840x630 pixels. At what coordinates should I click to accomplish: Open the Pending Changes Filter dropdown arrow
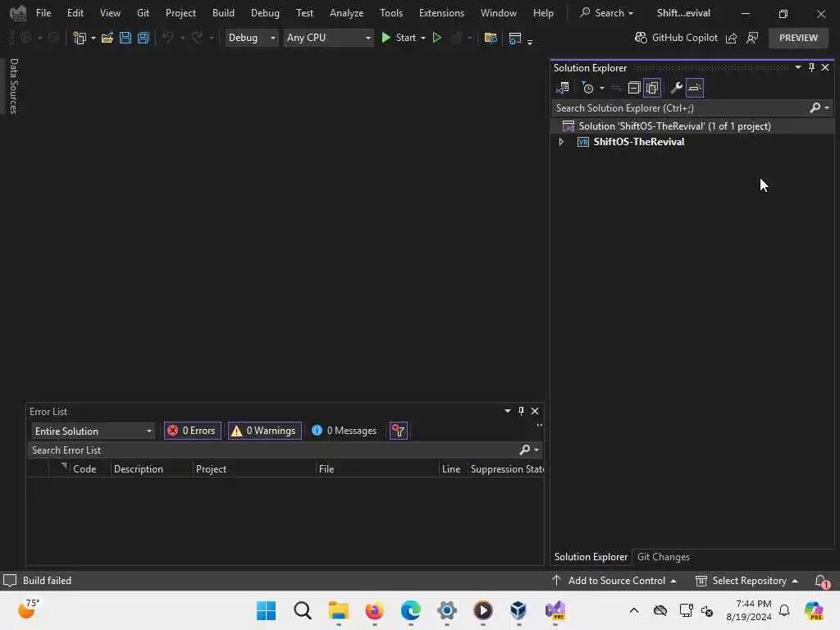(601, 89)
